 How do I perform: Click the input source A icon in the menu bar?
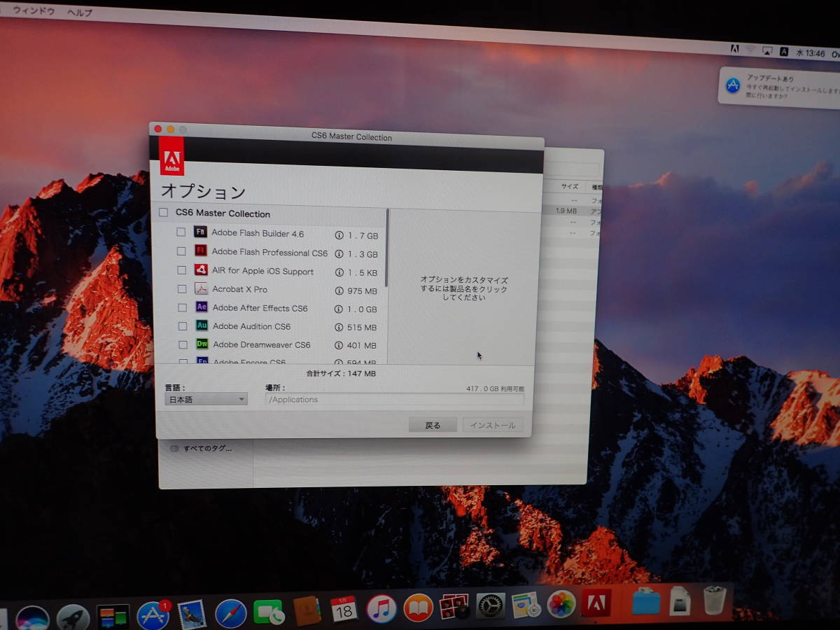pyautogui.click(x=784, y=51)
